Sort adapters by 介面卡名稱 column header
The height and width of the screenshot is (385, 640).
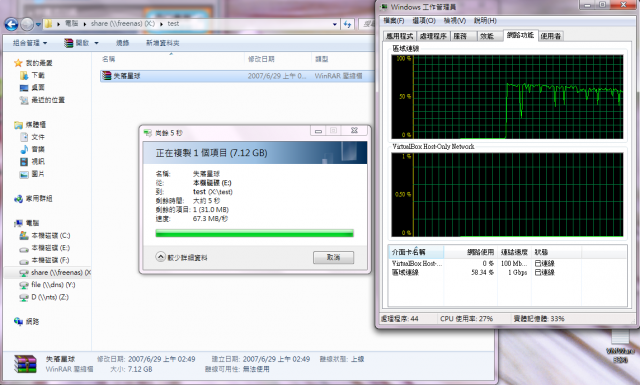click(x=416, y=252)
